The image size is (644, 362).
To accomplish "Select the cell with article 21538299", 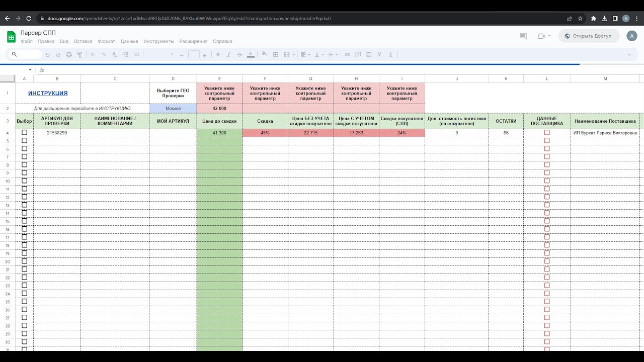I will pos(57,133).
